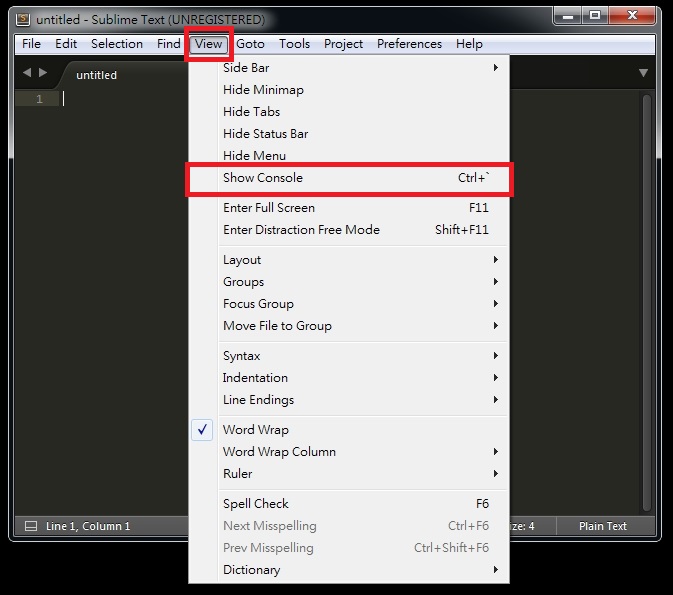Screen dimensions: 673x595
Task: Open the Preferences menu
Action: [x=409, y=44]
